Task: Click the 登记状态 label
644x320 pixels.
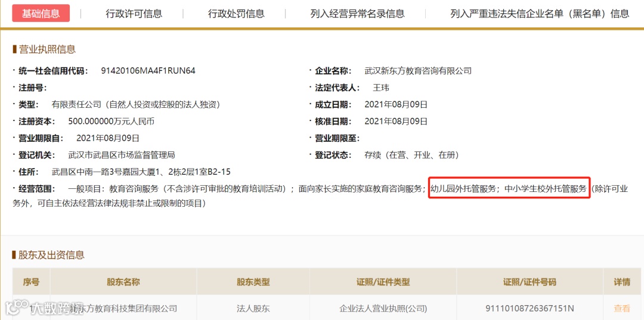Action: pyautogui.click(x=333, y=155)
